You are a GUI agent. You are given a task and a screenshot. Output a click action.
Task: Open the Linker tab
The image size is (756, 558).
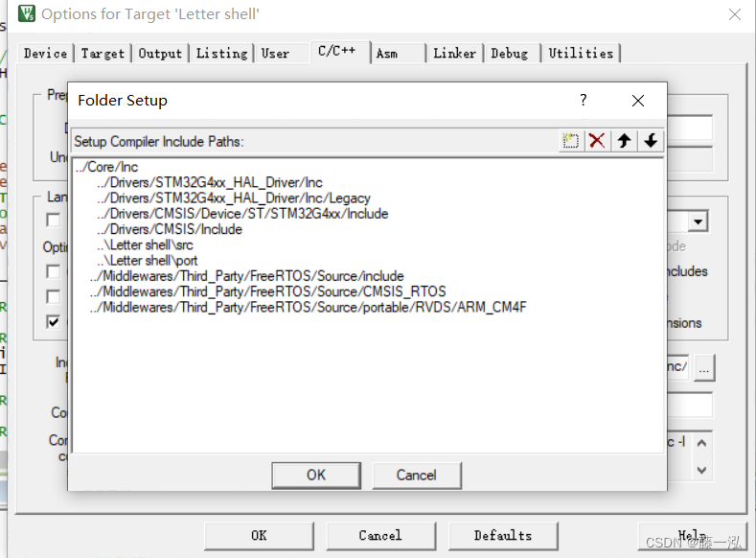[455, 53]
